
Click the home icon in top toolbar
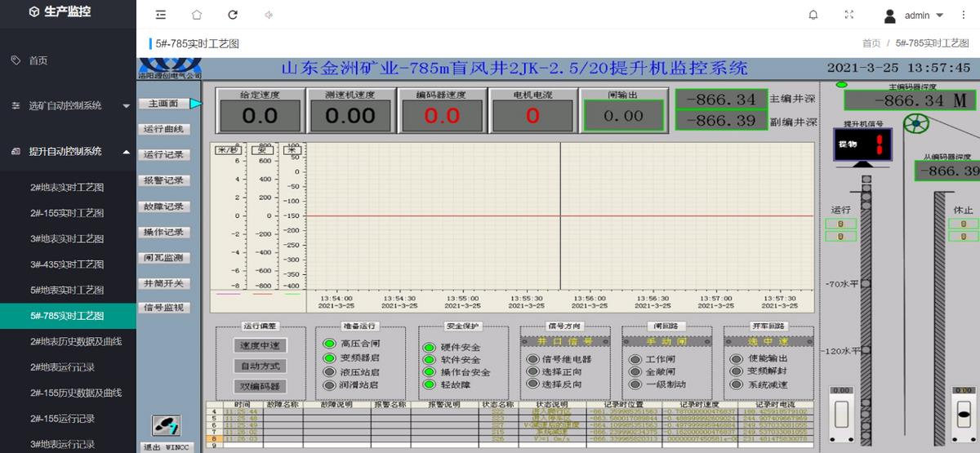(196, 15)
